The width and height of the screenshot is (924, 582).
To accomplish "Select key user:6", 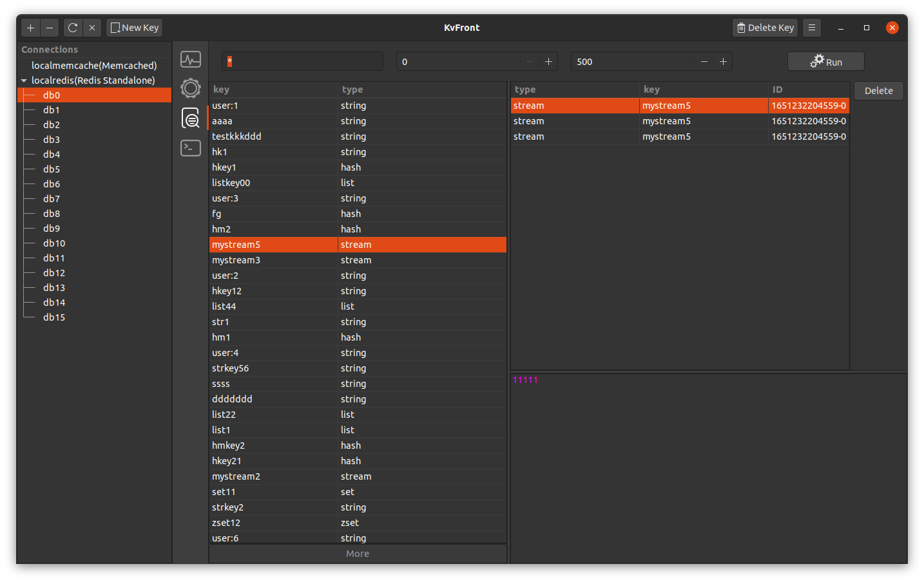I will 358,538.
